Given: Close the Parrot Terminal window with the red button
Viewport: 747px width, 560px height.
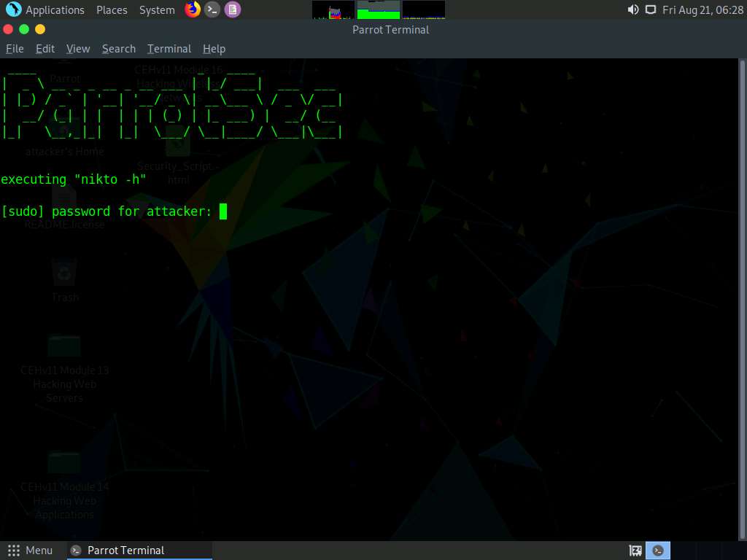Looking at the screenshot, I should (x=8, y=29).
